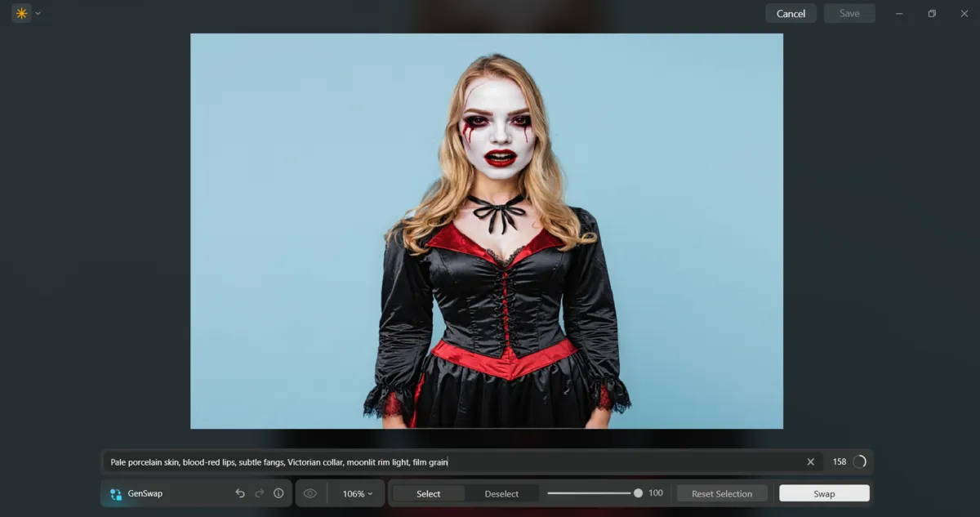Clear the prompt using the X icon
Image resolution: width=980 pixels, height=517 pixels.
(x=810, y=461)
